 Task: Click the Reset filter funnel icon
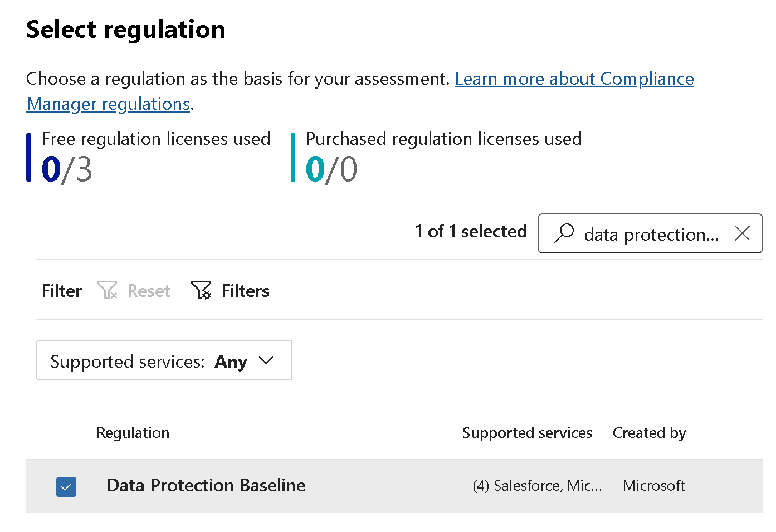(x=107, y=290)
